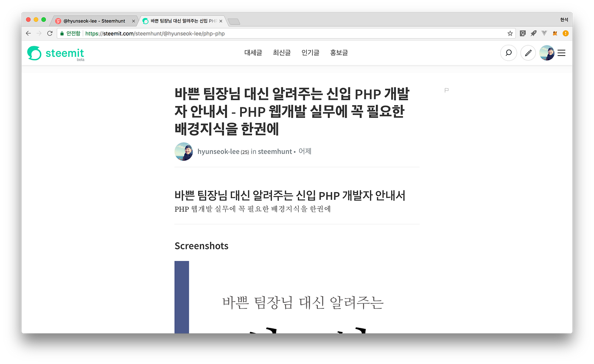Open the steemhunt community link
Viewport: 594px width, 364px height.
(275, 151)
